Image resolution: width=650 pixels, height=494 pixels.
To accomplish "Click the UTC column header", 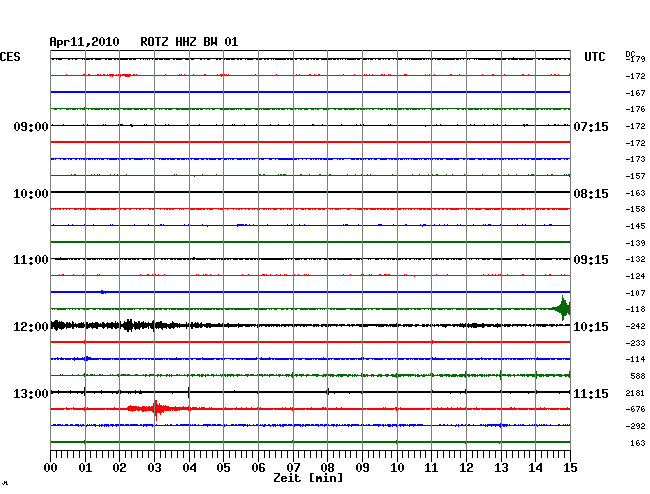I will 594,57.
